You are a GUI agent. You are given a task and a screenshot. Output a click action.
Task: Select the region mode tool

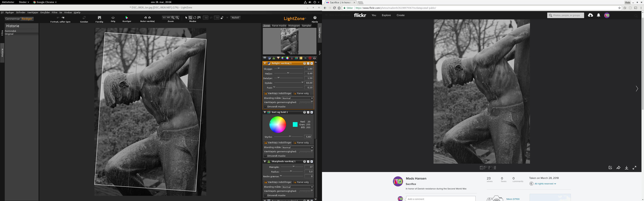point(199,18)
